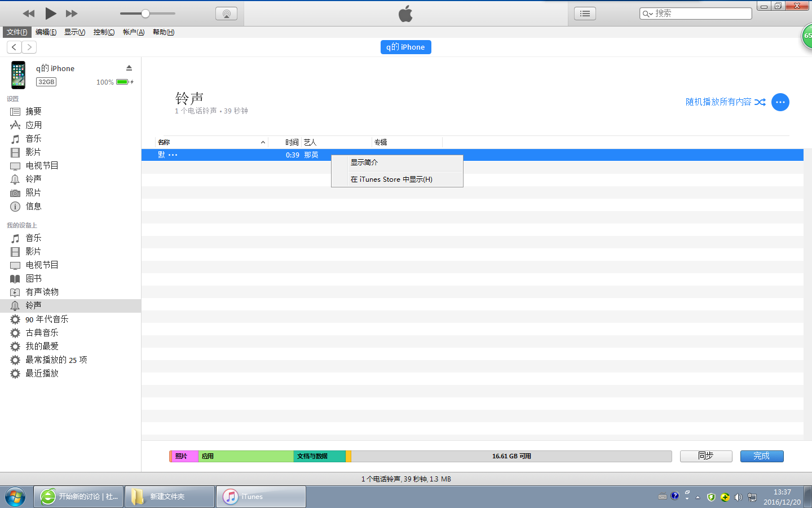Open the Windows Start menu
Viewport: 812px width, 508px height.
pyautogui.click(x=15, y=497)
